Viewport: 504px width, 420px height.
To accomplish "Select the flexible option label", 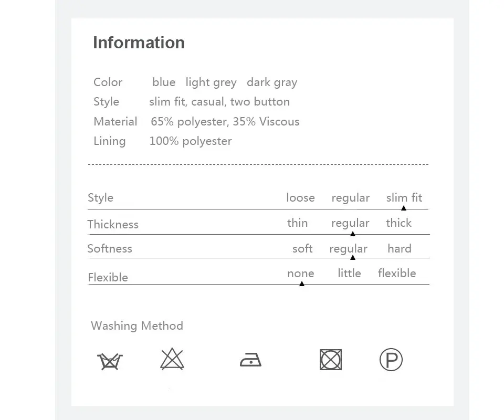I will coord(397,273).
